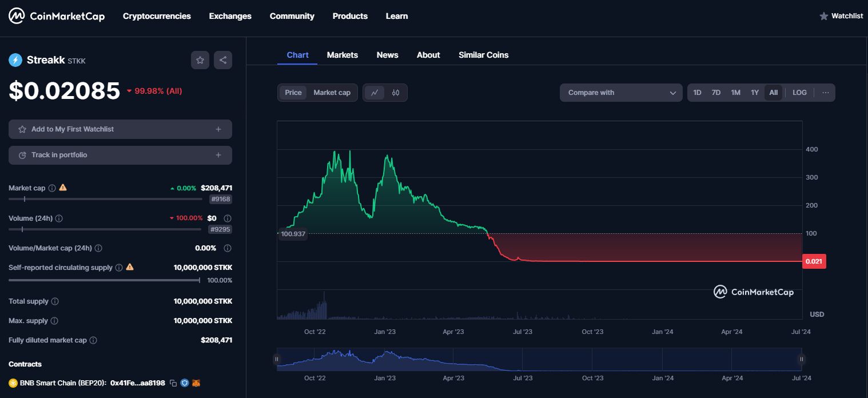This screenshot has height=398, width=868.
Task: Switch to the line chart view icon
Action: point(375,93)
